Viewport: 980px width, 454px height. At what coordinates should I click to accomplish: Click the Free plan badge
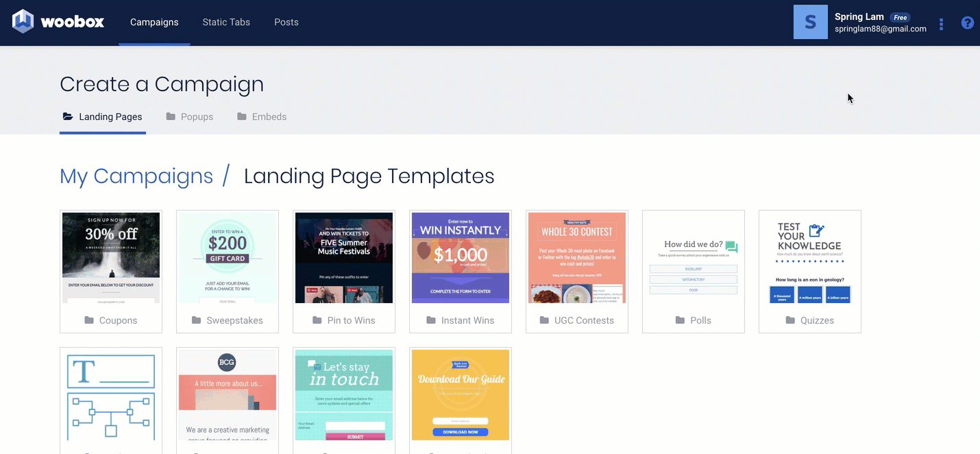pyautogui.click(x=900, y=17)
